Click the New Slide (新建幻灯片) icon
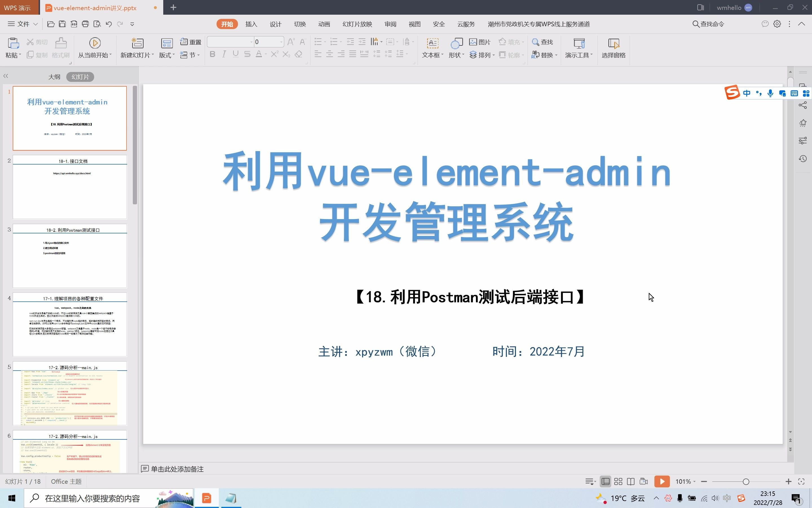 click(x=137, y=43)
